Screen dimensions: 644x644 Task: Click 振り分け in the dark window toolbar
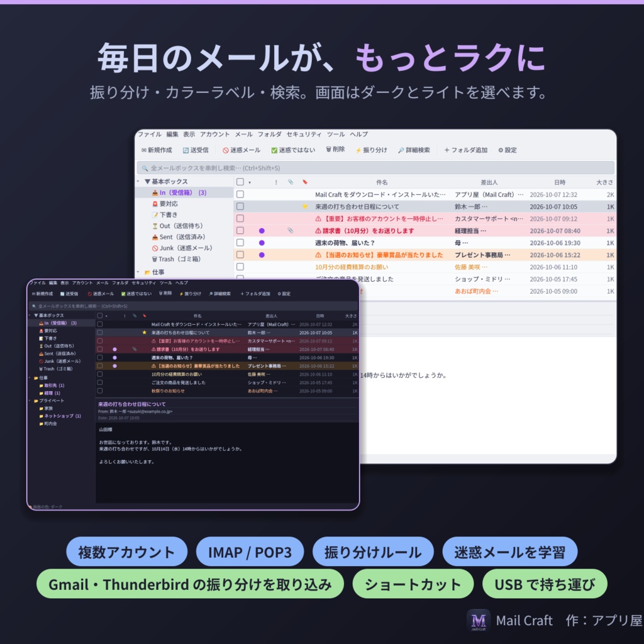(x=190, y=294)
